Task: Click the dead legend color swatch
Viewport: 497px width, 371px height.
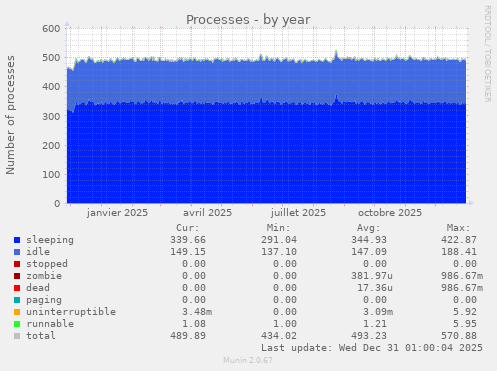Action: tap(17, 288)
